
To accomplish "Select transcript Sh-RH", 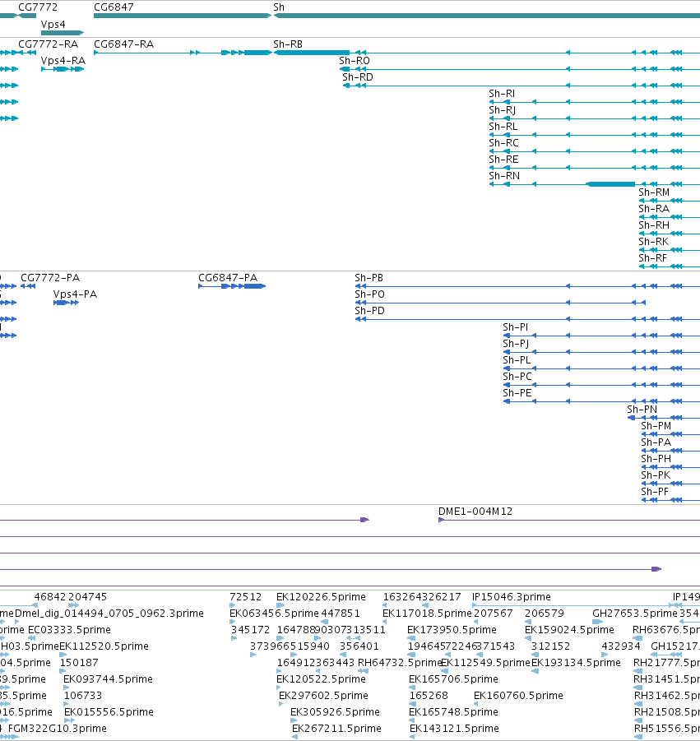I will [x=654, y=225].
